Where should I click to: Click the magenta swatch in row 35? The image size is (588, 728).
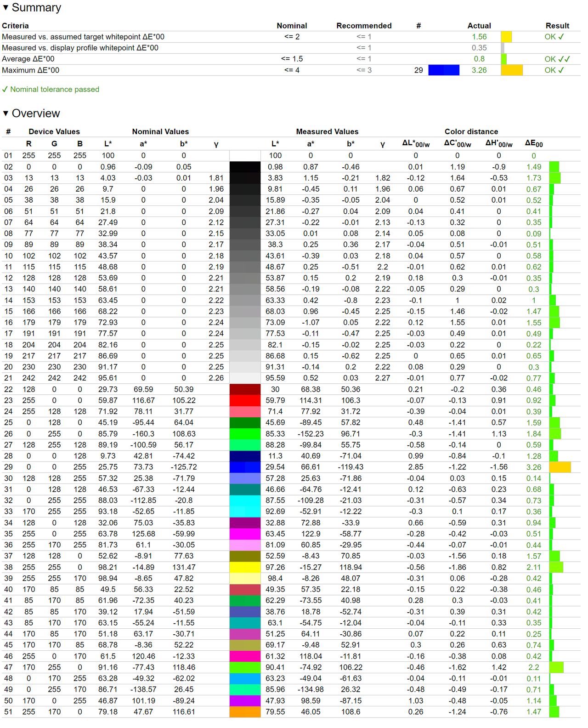[x=245, y=534]
